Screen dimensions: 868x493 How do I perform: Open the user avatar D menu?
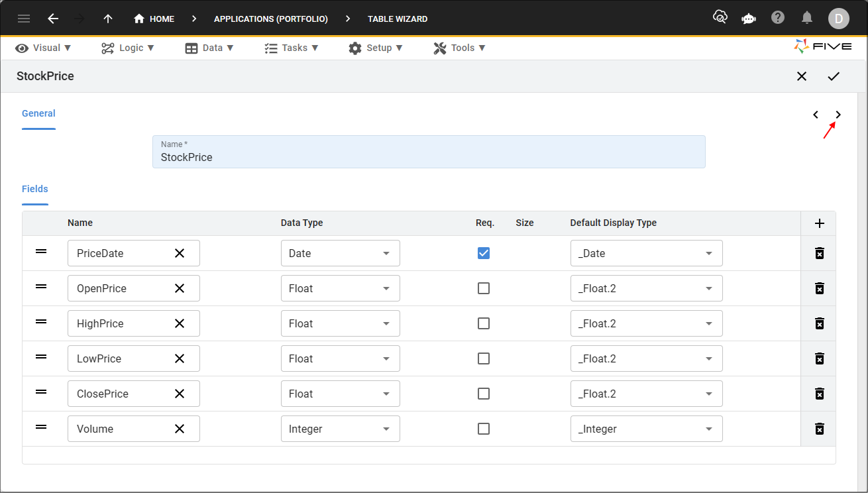point(839,19)
